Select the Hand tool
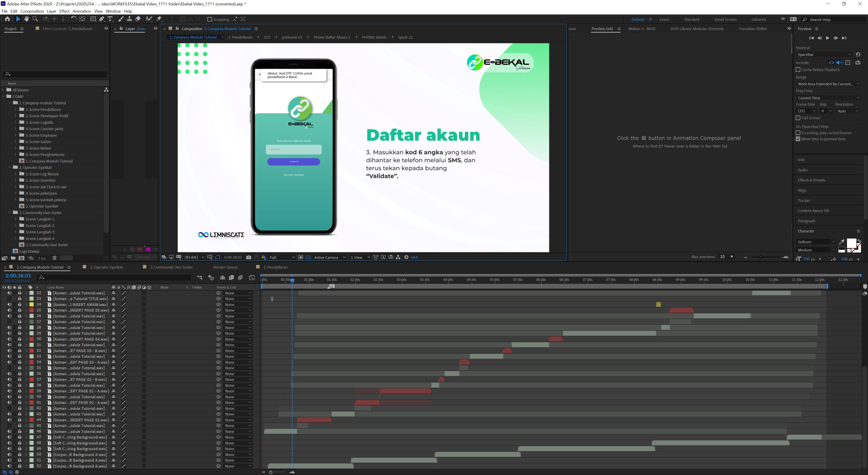This screenshot has height=475, width=868. 26,19
